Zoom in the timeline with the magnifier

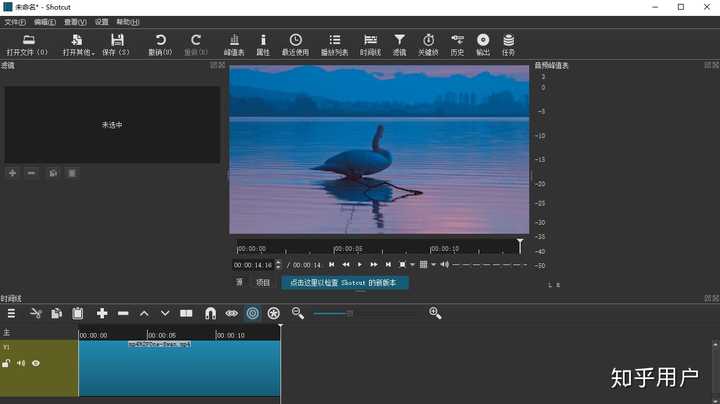point(435,313)
